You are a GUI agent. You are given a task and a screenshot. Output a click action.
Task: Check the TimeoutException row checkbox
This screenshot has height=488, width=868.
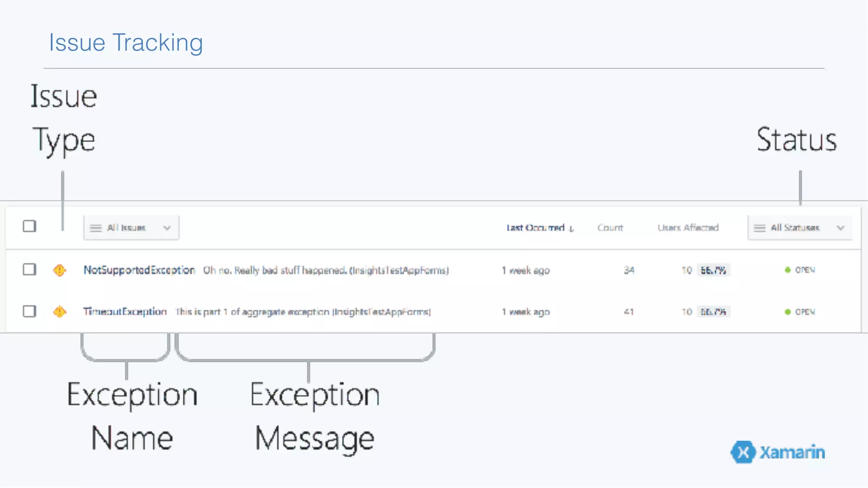pos(29,311)
